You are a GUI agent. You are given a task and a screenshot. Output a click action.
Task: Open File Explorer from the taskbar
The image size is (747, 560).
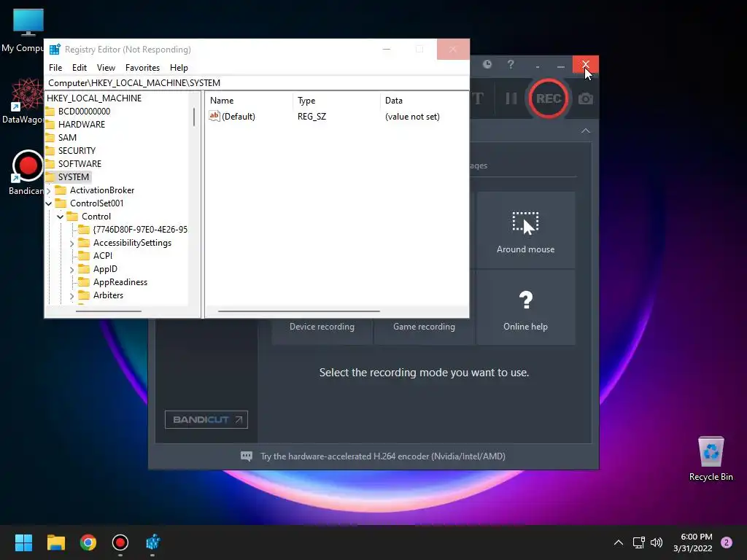click(x=55, y=542)
